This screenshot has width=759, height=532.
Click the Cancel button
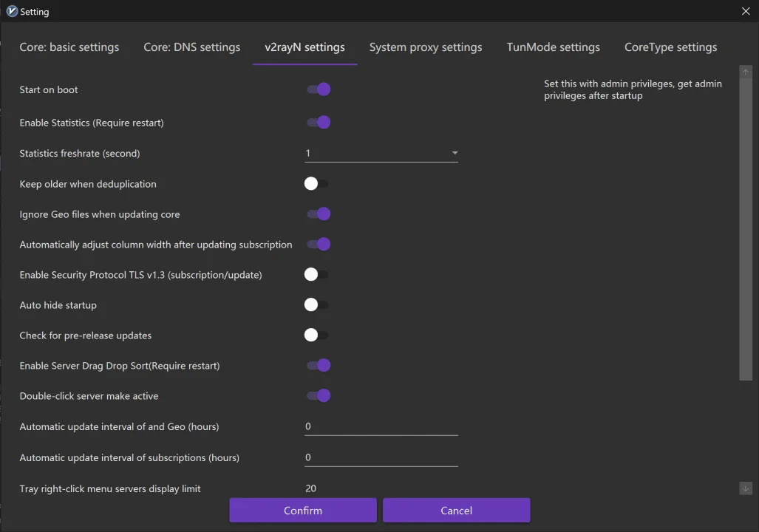[457, 511]
